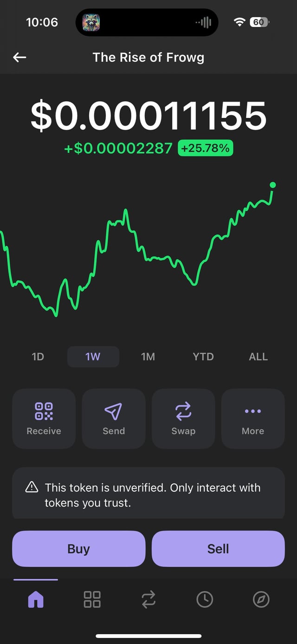The height and width of the screenshot is (644, 297).
Task: Show the ALL time chart
Action: tap(258, 357)
